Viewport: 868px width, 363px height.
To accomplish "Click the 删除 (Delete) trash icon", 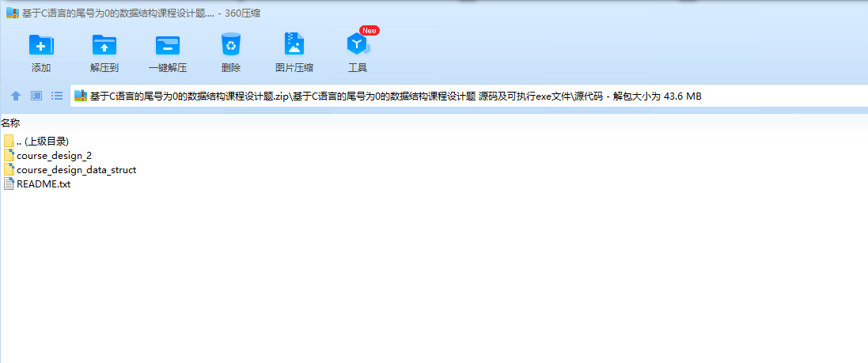I will 231,44.
